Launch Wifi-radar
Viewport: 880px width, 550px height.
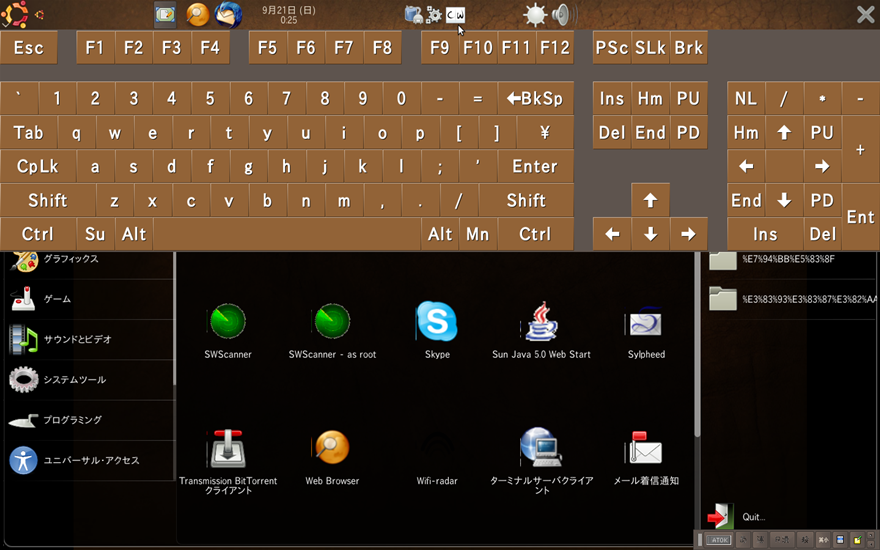point(437,449)
